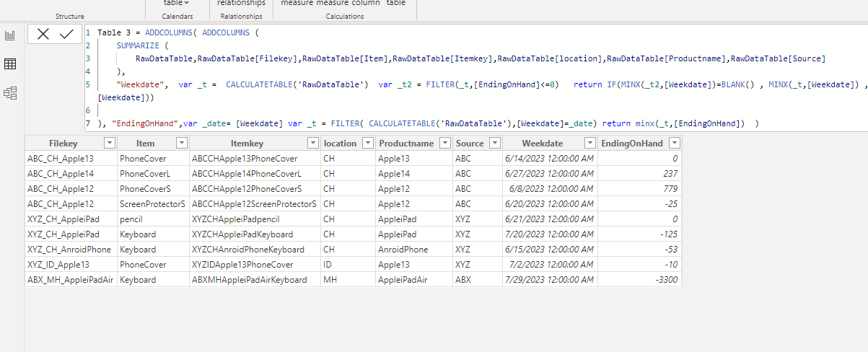Open the Itemkey column filter dropdown
Screen dimensions: 868x352
pyautogui.click(x=312, y=143)
